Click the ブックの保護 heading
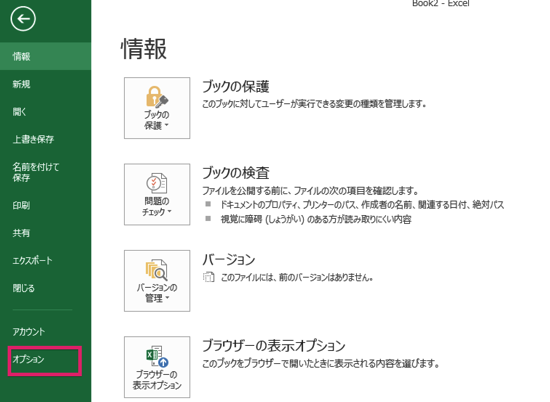The image size is (550, 402). (x=236, y=87)
